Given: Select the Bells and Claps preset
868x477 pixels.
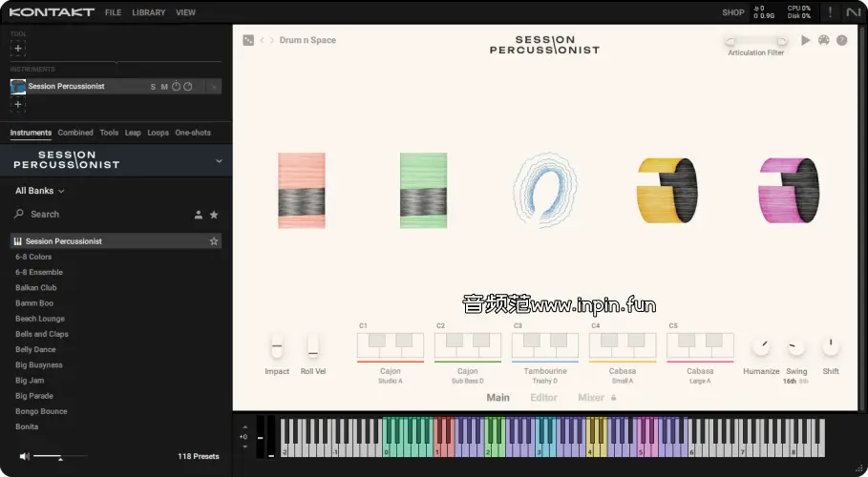Looking at the screenshot, I should [x=41, y=334].
